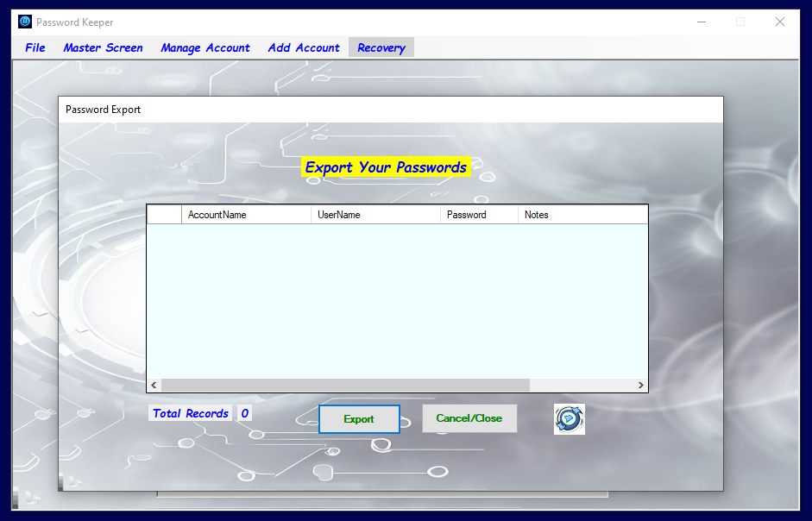The height and width of the screenshot is (521, 812).
Task: Select the Manage Account menu item
Action: click(x=205, y=47)
